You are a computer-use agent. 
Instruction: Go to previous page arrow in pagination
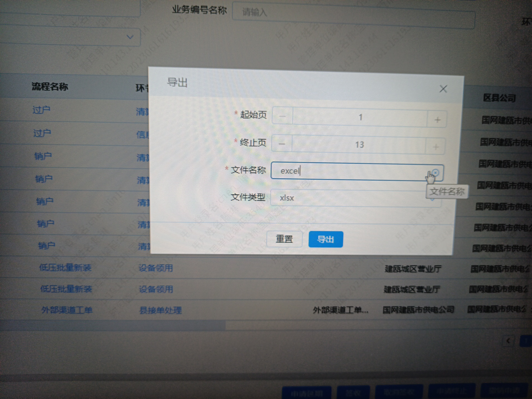tap(508, 341)
